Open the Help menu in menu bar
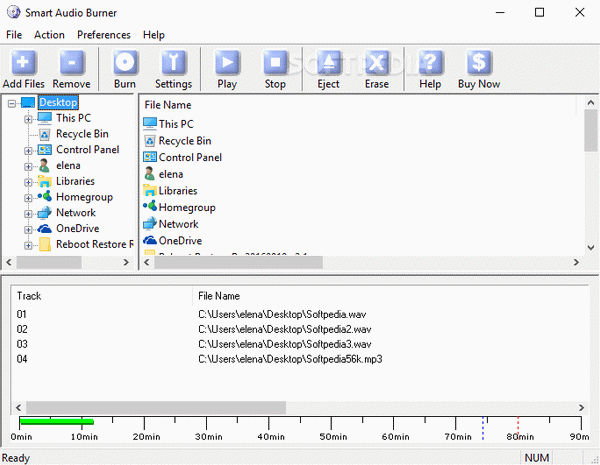 (x=154, y=35)
